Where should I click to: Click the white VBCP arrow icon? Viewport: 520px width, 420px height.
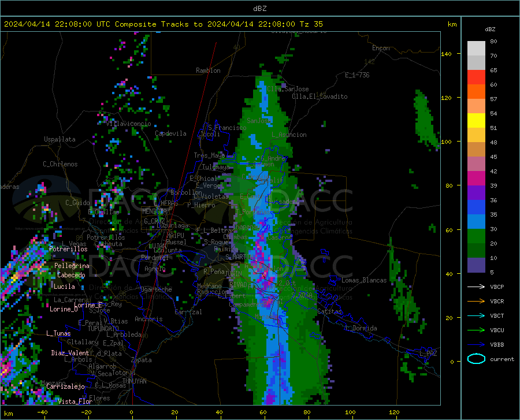476,287
